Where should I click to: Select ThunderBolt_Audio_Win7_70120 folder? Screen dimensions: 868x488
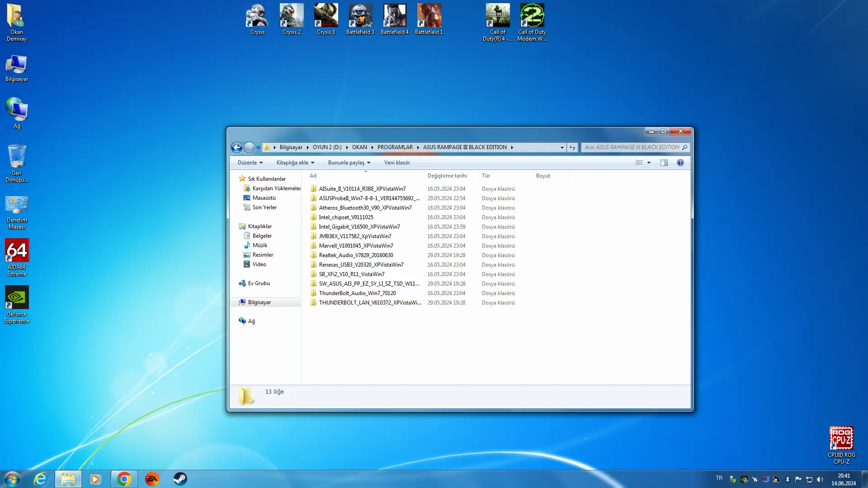tap(357, 293)
